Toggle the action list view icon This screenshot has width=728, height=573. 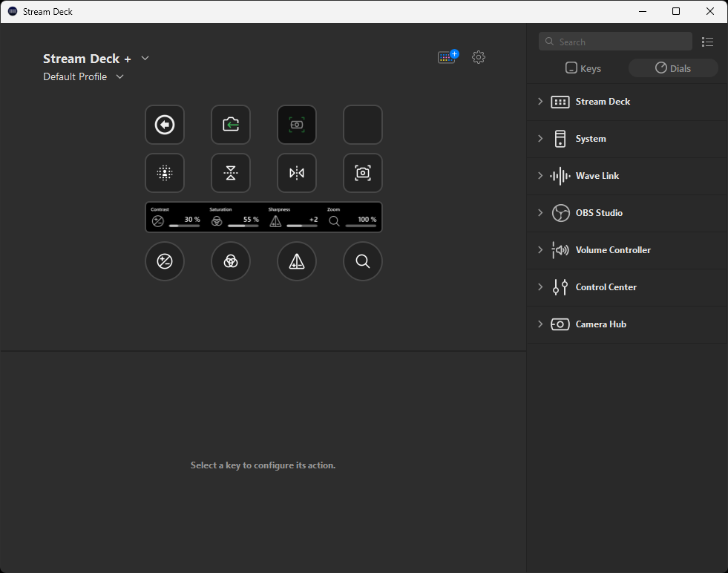(707, 42)
